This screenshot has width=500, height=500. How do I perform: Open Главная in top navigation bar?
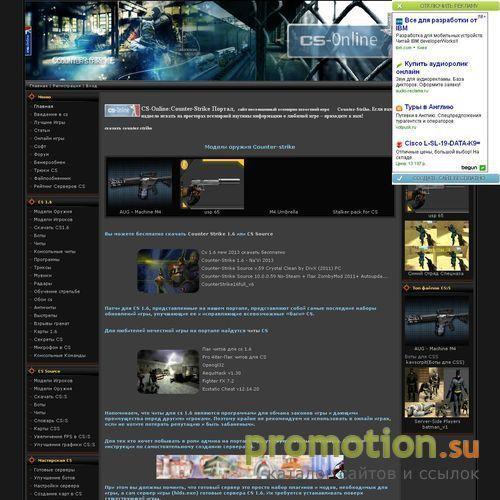coord(38,86)
